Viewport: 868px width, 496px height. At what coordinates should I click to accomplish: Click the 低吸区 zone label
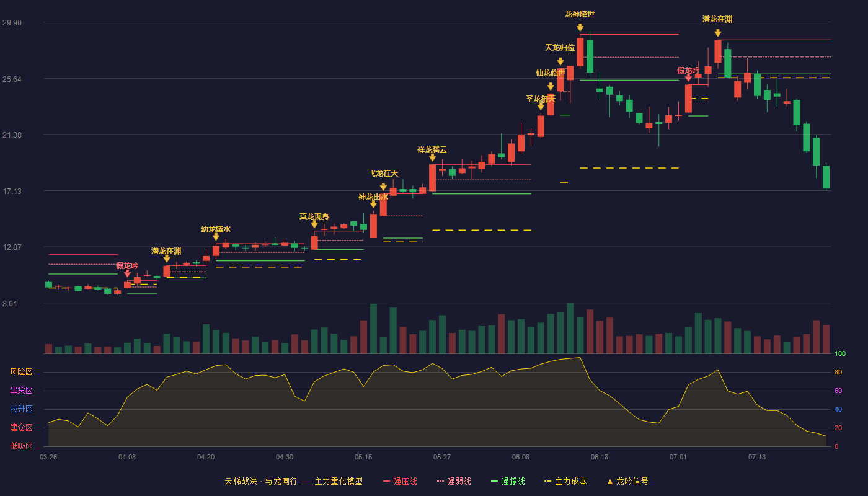point(21,446)
